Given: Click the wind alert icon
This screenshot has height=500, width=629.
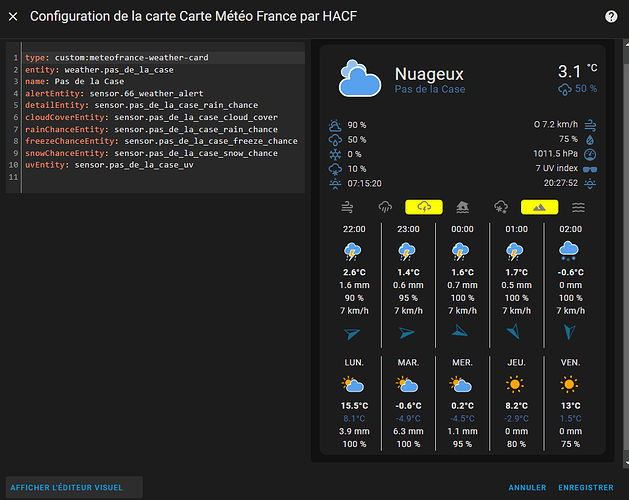Looking at the screenshot, I should pyautogui.click(x=347, y=207).
